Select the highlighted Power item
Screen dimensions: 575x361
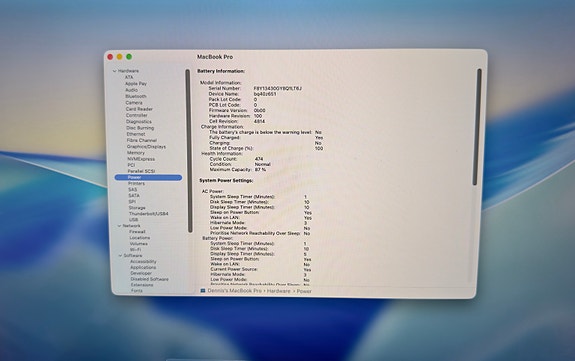148,177
